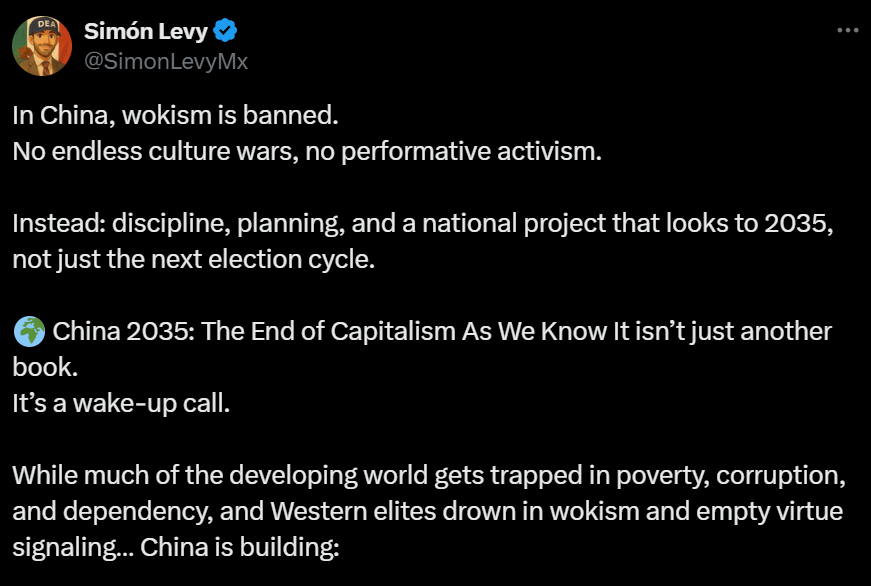The height and width of the screenshot is (586, 871).
Task: Open the three-dot More options menu
Action: [x=846, y=30]
